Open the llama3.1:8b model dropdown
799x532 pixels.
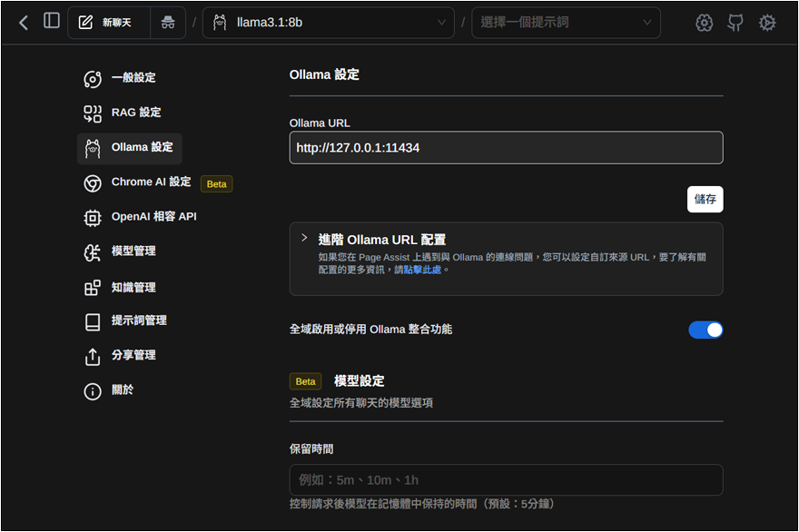click(328, 23)
